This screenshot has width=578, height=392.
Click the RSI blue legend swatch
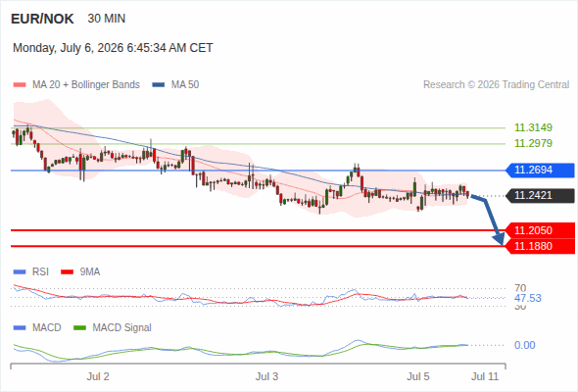click(x=20, y=272)
